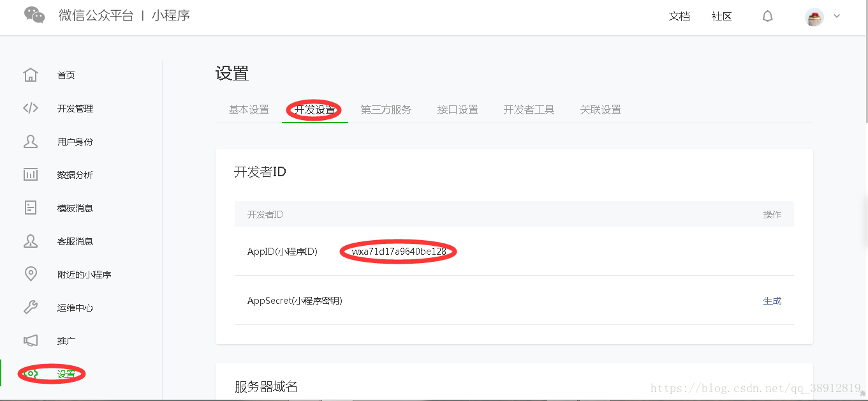Click 生成 to generate AppSecret
Image resolution: width=868 pixels, height=401 pixels.
point(772,301)
